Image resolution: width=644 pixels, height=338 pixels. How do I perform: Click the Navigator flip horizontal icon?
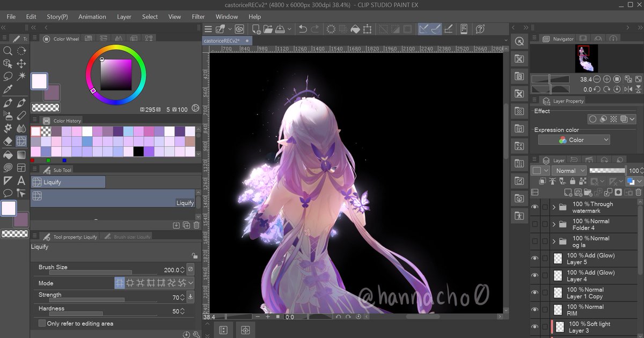627,90
